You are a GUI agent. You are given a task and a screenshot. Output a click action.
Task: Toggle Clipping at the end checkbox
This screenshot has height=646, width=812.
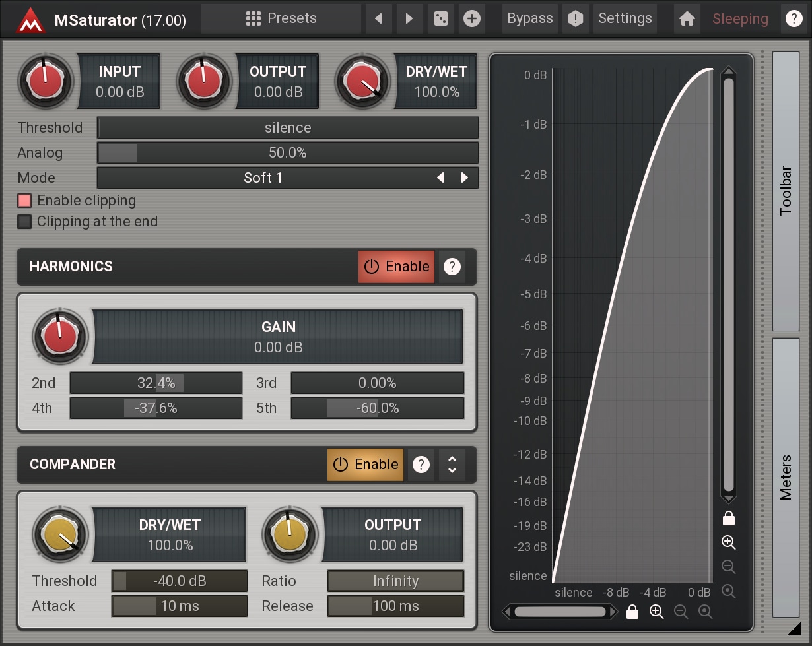pos(24,222)
